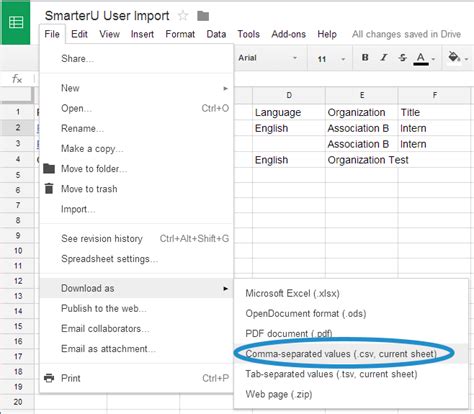
Task: Click Association B cell in row 3
Action: pos(362,144)
